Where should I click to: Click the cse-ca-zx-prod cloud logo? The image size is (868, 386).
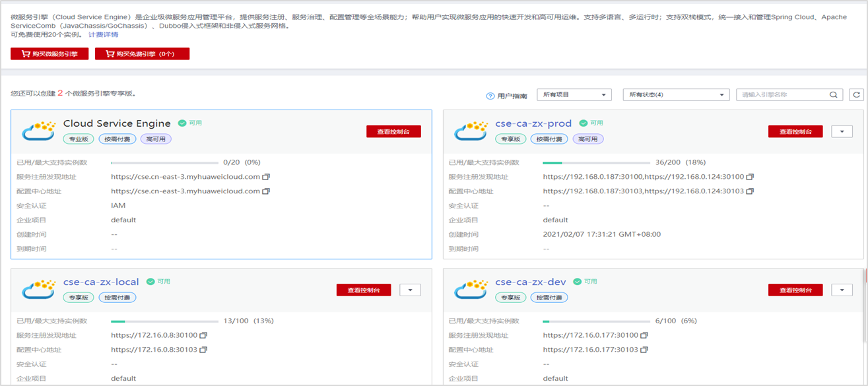pyautogui.click(x=471, y=131)
